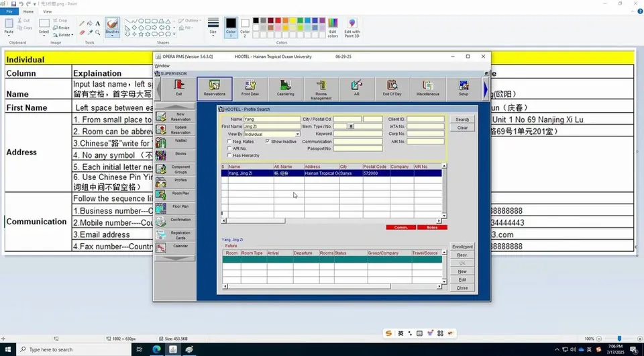Click the red Notes button

pos(432,227)
